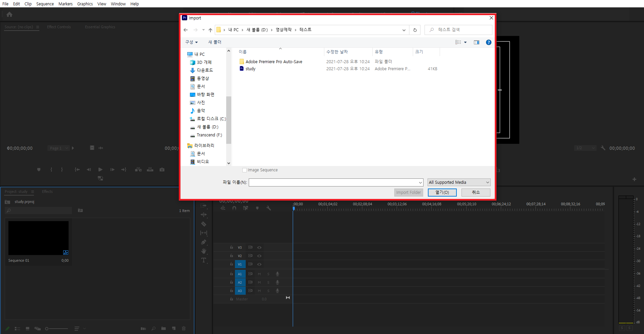Viewport: 644px width, 334px height.
Task: Select the Slip tool
Action: tap(204, 233)
